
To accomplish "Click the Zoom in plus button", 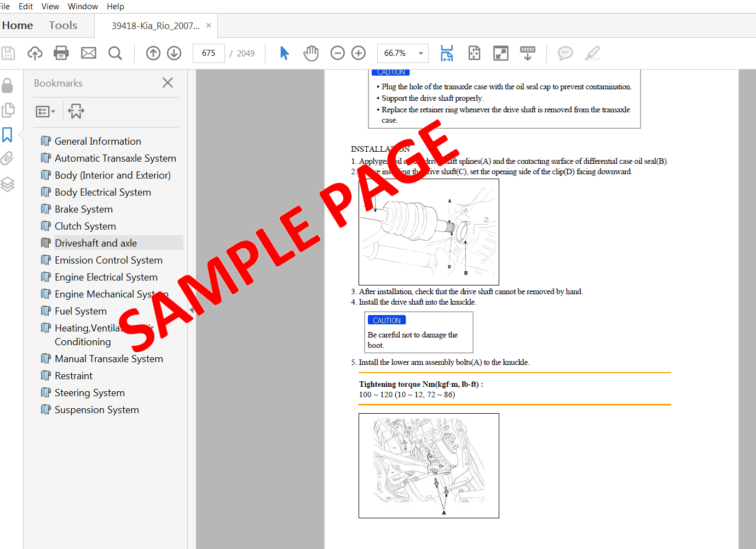I will click(x=359, y=53).
